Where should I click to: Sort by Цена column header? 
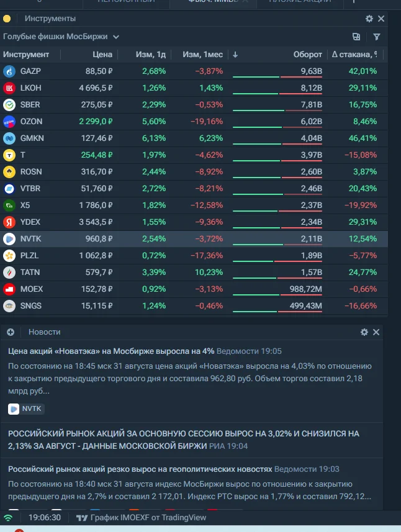pos(102,55)
